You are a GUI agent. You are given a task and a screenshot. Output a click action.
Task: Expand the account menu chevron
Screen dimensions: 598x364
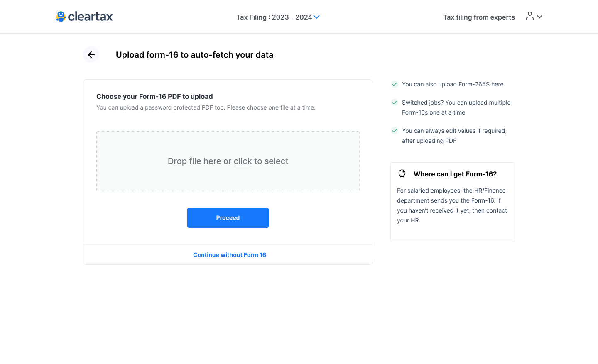pos(539,17)
